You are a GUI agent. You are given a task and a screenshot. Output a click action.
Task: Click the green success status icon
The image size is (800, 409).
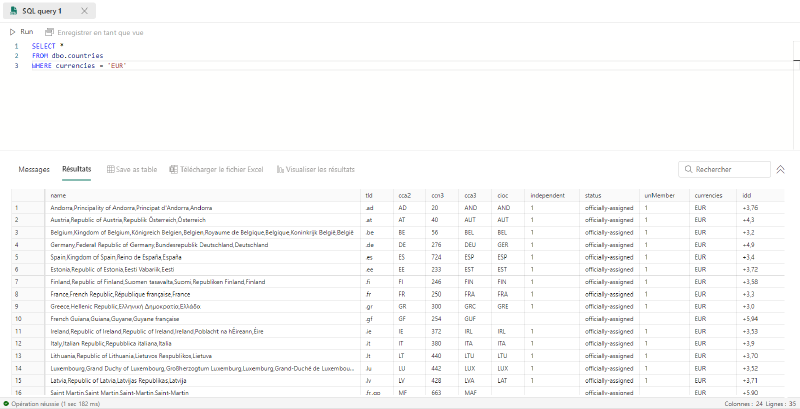tap(6, 404)
